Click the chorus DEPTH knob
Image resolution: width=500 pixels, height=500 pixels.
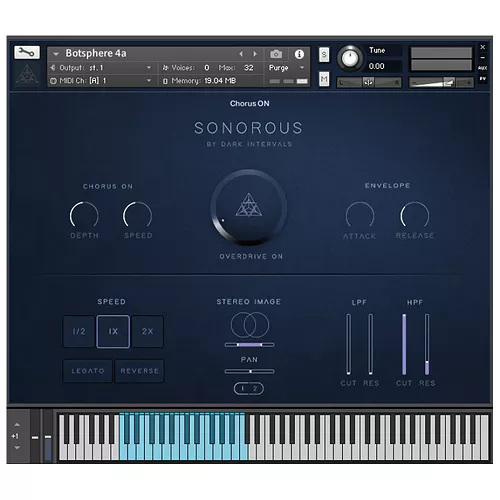pyautogui.click(x=84, y=215)
